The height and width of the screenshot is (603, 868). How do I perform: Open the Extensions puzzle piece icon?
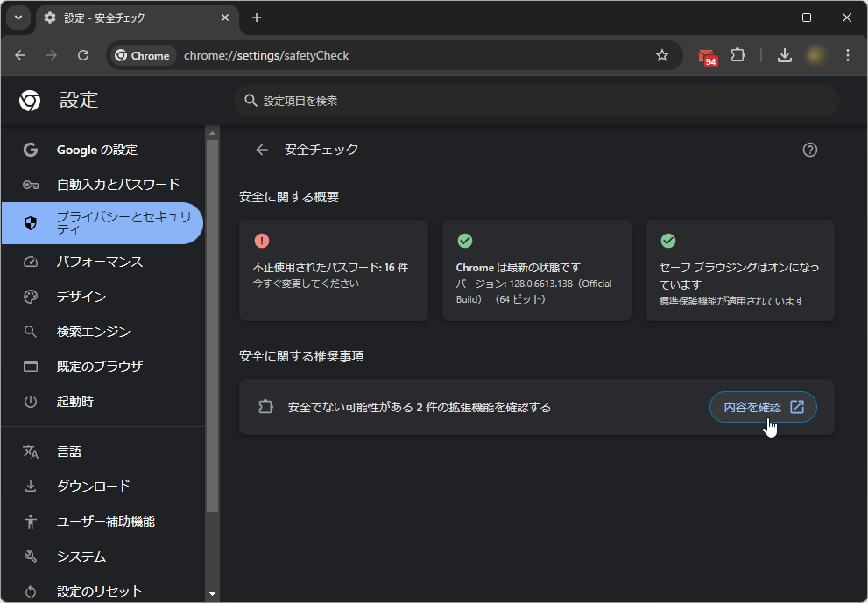coord(737,54)
